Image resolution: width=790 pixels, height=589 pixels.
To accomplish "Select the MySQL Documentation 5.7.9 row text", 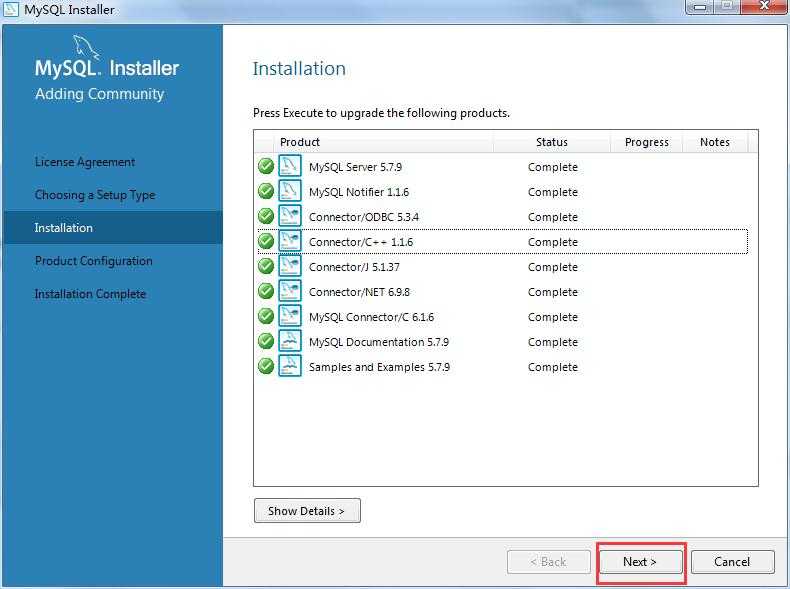I will (379, 342).
